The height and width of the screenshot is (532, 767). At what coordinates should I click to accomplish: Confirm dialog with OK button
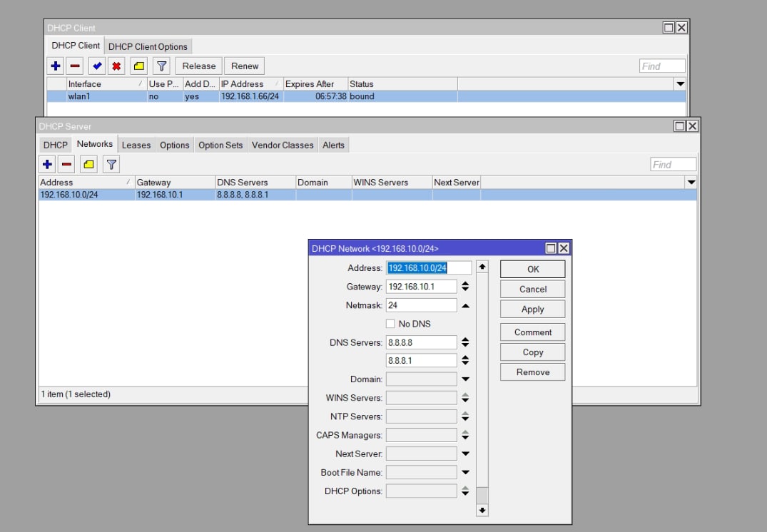pos(533,269)
